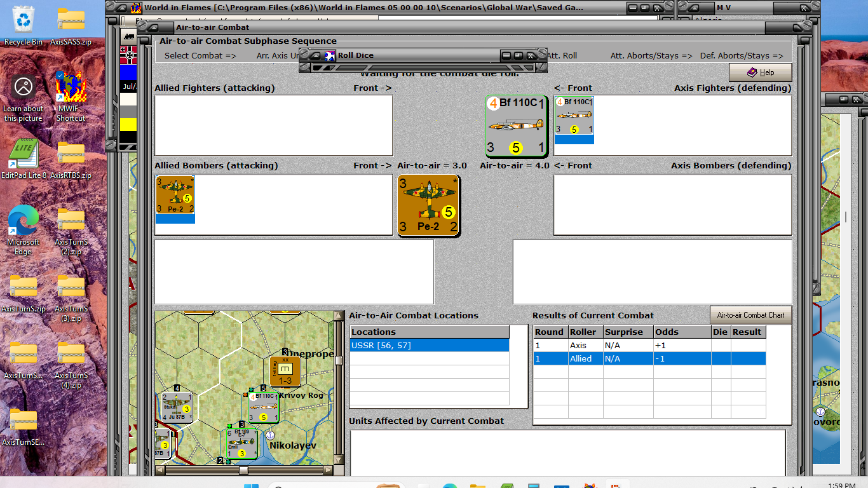This screenshot has height=488, width=868.
Task: Click the Def. Aborts/Stays subphase label
Action: point(742,55)
